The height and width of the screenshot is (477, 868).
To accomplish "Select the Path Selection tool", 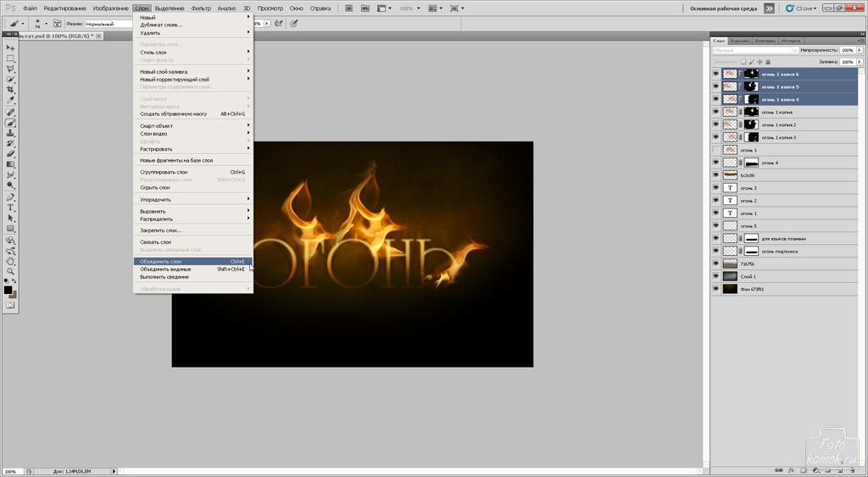I will pos(10,219).
